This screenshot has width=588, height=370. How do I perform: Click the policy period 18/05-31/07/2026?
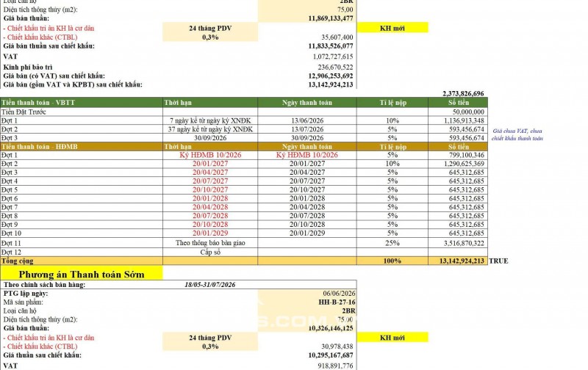pos(210,285)
